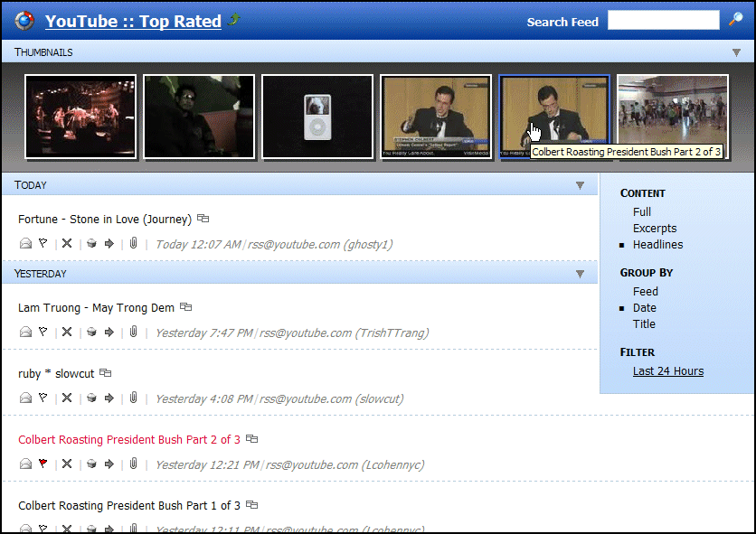Viewport: 756px width, 534px height.
Task: Click envelope icon for Colbert Part 2 of 3
Action: point(25,464)
